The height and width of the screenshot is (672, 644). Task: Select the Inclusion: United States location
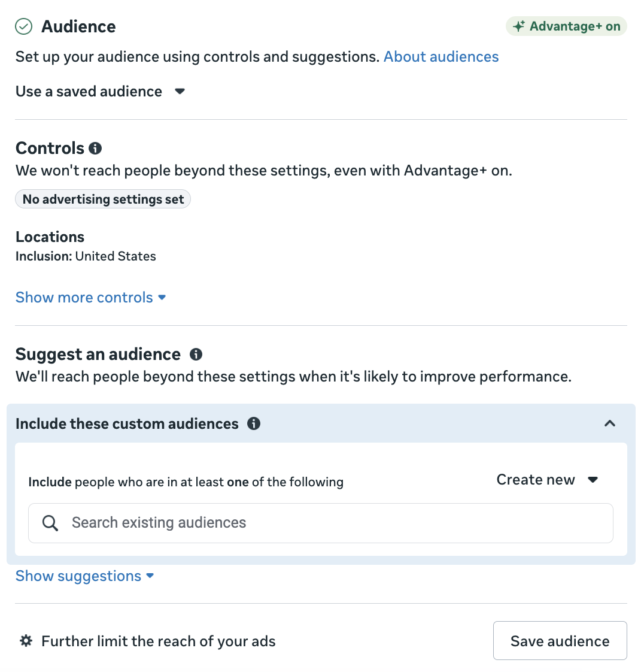(86, 256)
